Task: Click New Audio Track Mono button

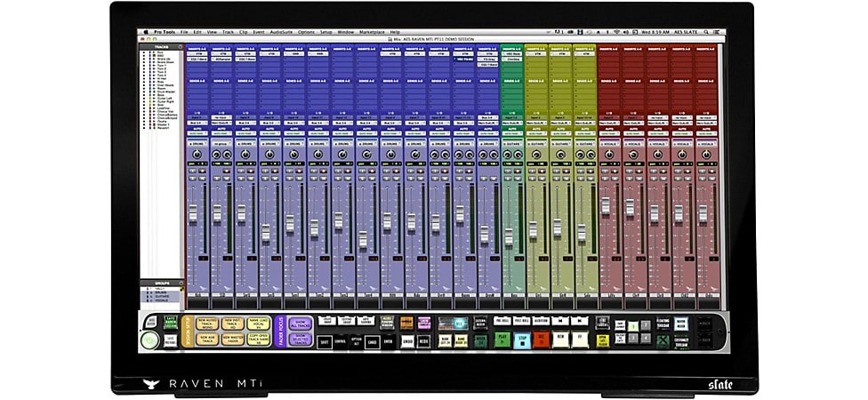Action: [207, 324]
